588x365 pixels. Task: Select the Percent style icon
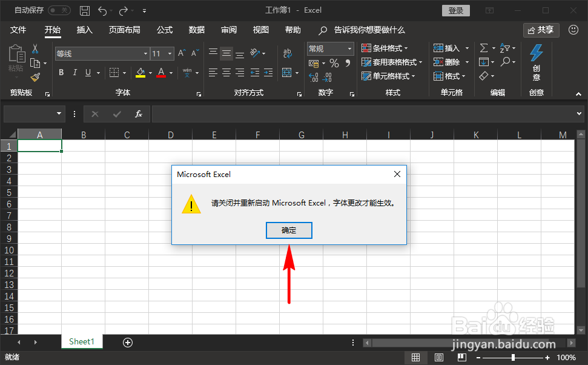coord(334,62)
